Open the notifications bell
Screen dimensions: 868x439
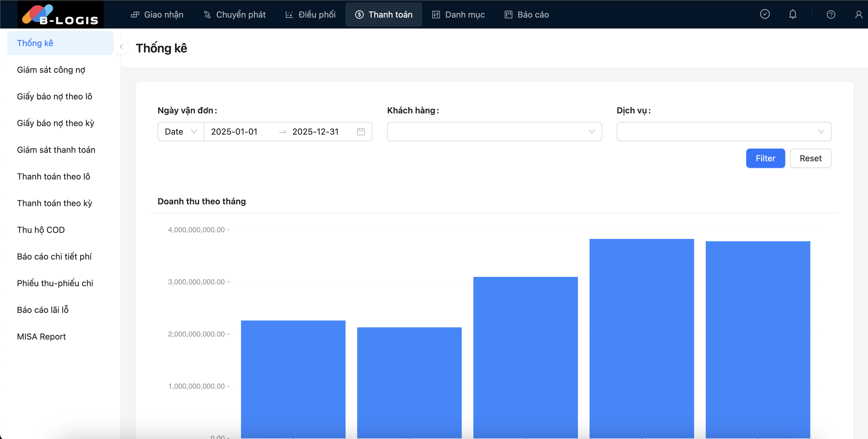point(793,14)
